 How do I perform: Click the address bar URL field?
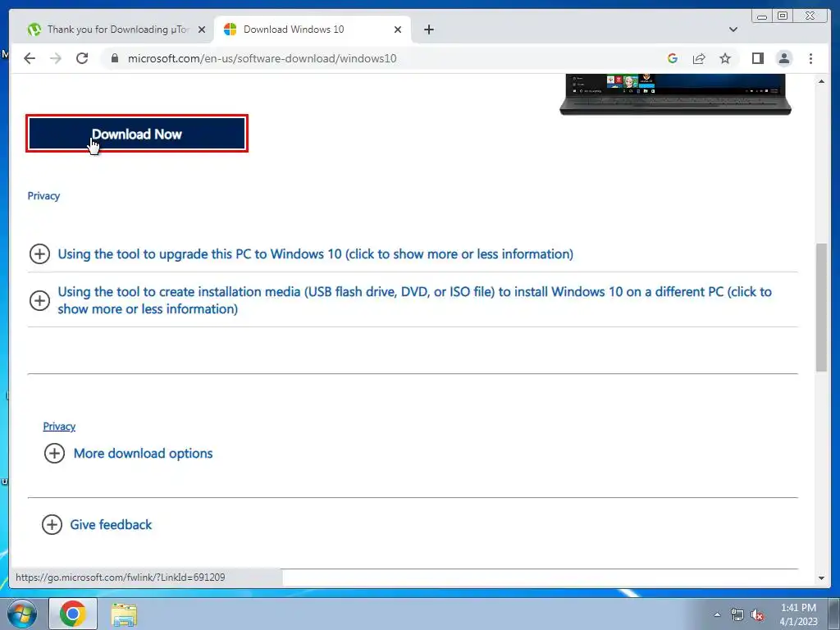262,58
